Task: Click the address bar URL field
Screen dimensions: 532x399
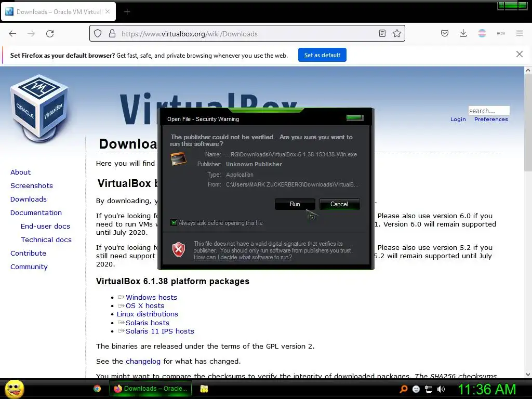Action: click(x=247, y=34)
